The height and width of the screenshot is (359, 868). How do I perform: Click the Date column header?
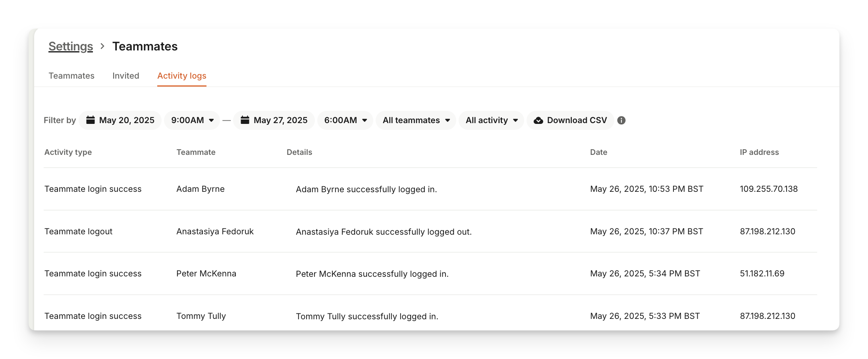(598, 152)
